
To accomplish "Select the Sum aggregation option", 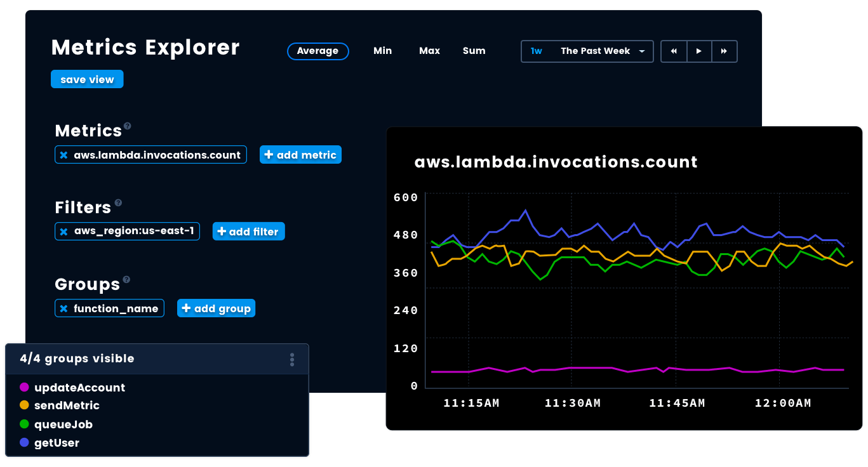I will [474, 51].
